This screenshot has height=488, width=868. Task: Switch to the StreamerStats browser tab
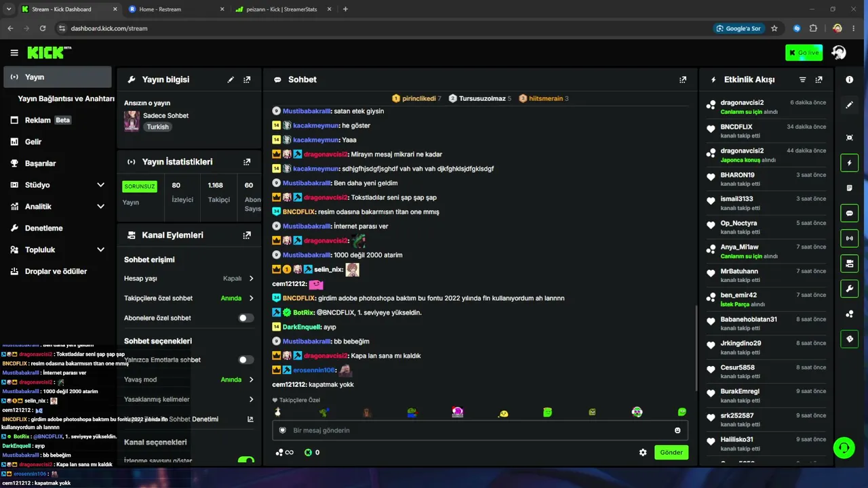pos(283,9)
